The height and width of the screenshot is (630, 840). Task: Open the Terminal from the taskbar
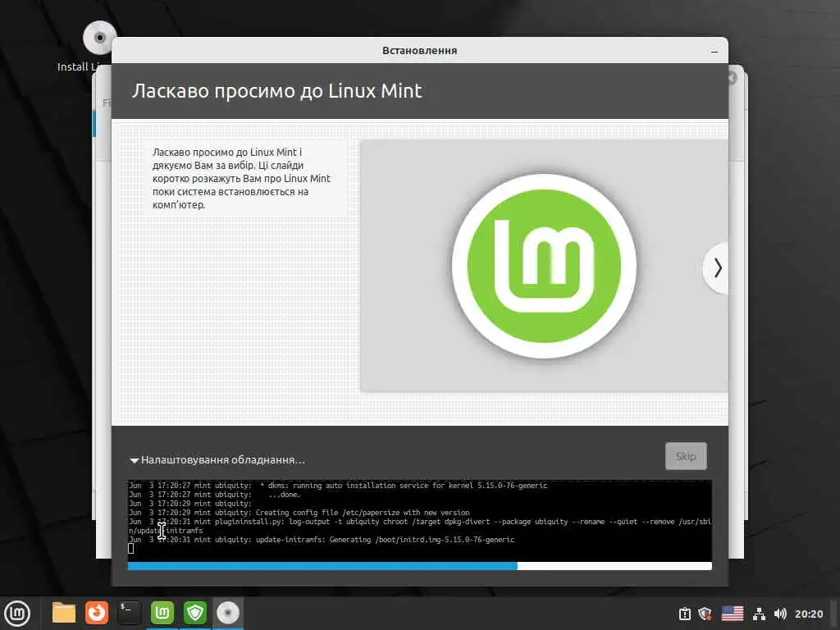129,613
